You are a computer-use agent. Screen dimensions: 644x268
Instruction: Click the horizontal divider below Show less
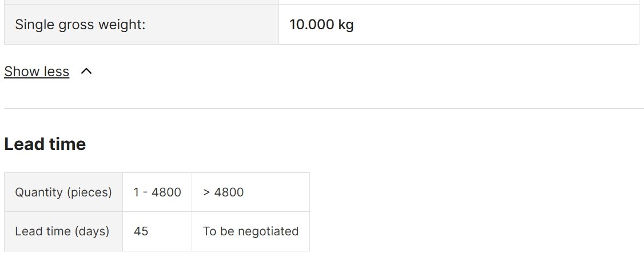(324, 108)
